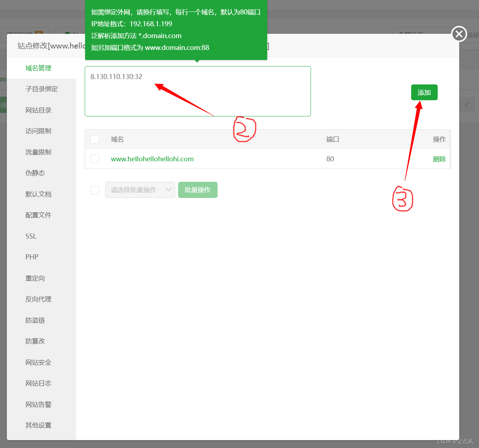The height and width of the screenshot is (448, 479).
Task: Click the port value 80
Action: pos(330,159)
